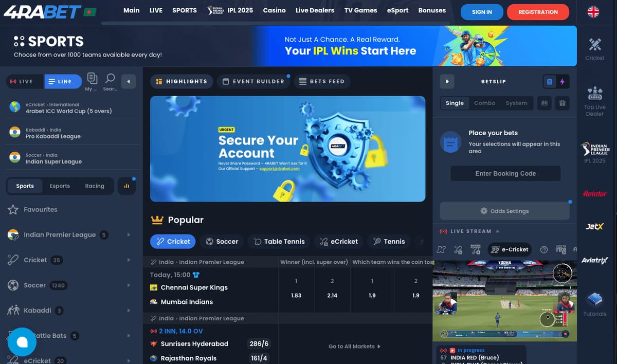This screenshot has height=364, width=617.
Task: Click the REGISTRATION button
Action: tap(538, 12)
